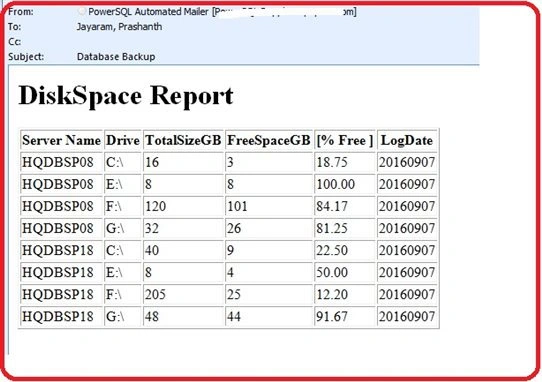This screenshot has height=382, width=542.
Task: Select recipient Jayaram, Prashanth
Action: click(x=119, y=27)
